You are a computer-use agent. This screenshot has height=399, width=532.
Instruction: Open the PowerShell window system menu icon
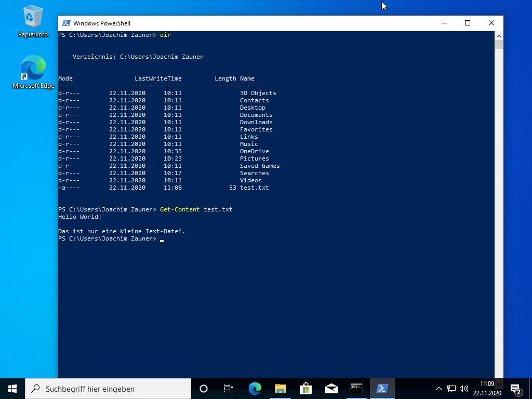[x=66, y=23]
